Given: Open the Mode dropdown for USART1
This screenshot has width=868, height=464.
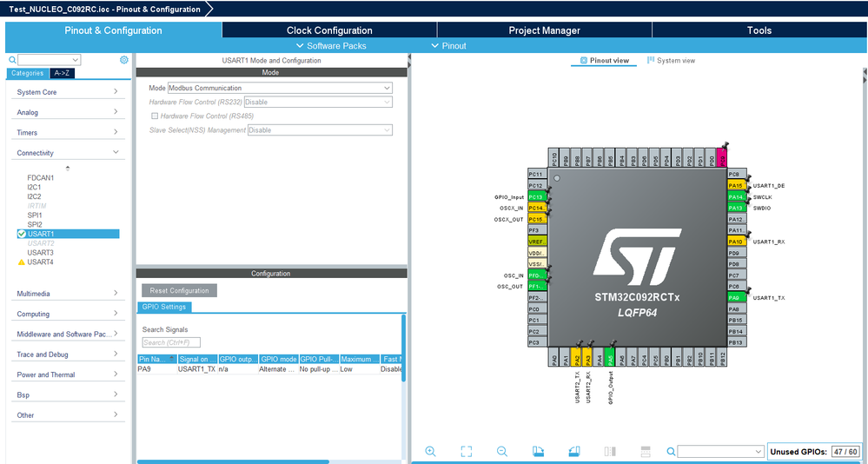Looking at the screenshot, I should click(280, 88).
